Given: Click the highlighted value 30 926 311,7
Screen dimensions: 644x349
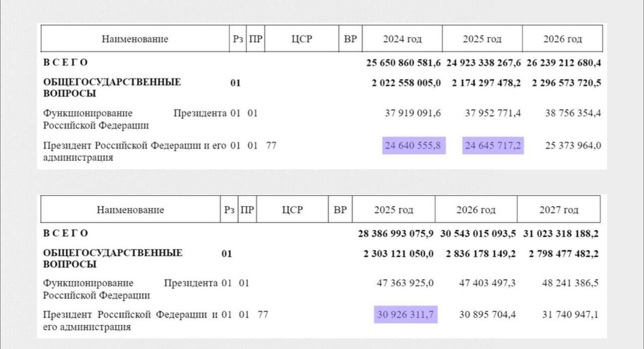Looking at the screenshot, I should [406, 315].
